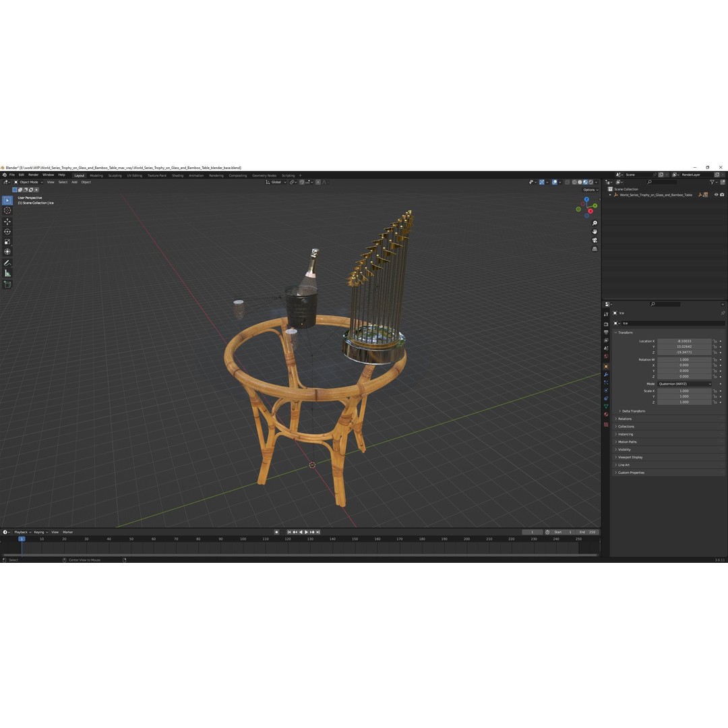Click the Play animation button
This screenshot has width=728, height=728.
tap(307, 532)
